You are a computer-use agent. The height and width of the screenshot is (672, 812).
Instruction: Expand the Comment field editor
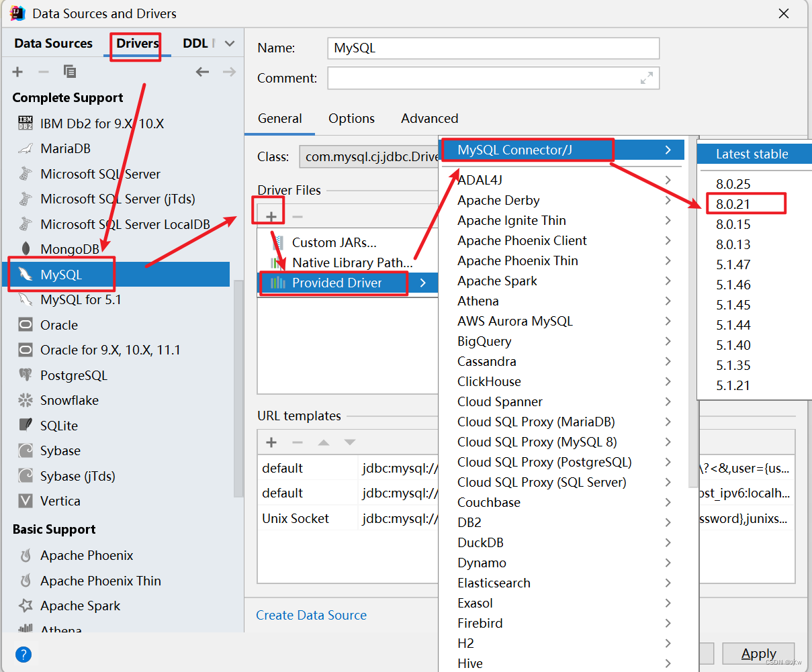pyautogui.click(x=645, y=78)
